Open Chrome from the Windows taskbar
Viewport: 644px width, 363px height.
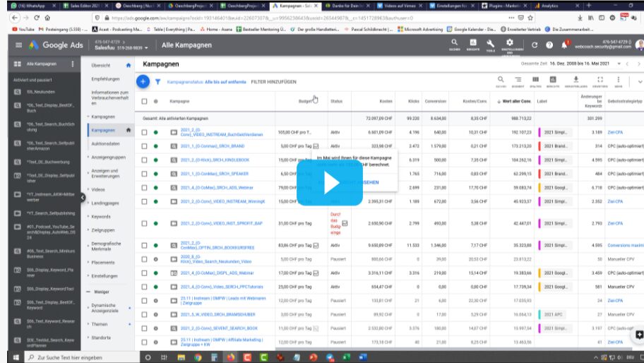(x=198, y=357)
